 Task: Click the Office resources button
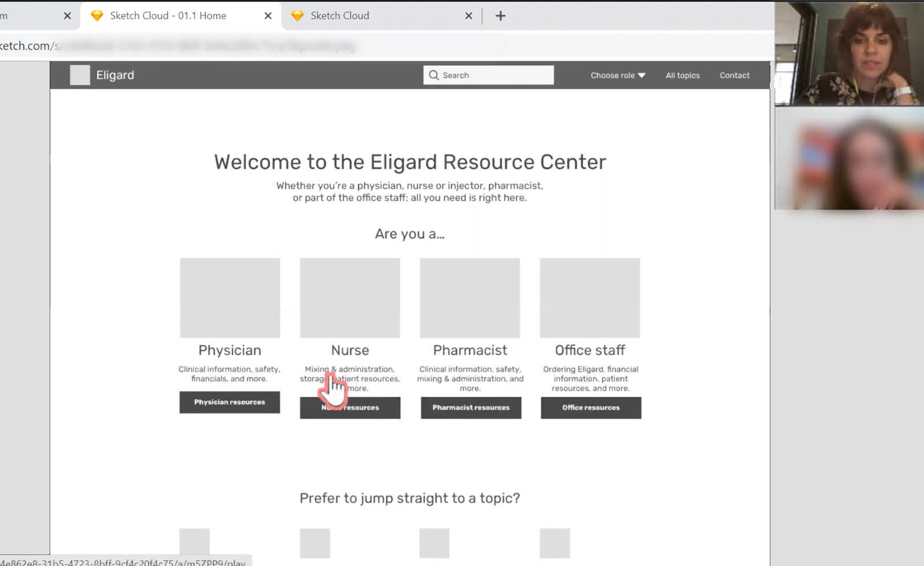[591, 408]
